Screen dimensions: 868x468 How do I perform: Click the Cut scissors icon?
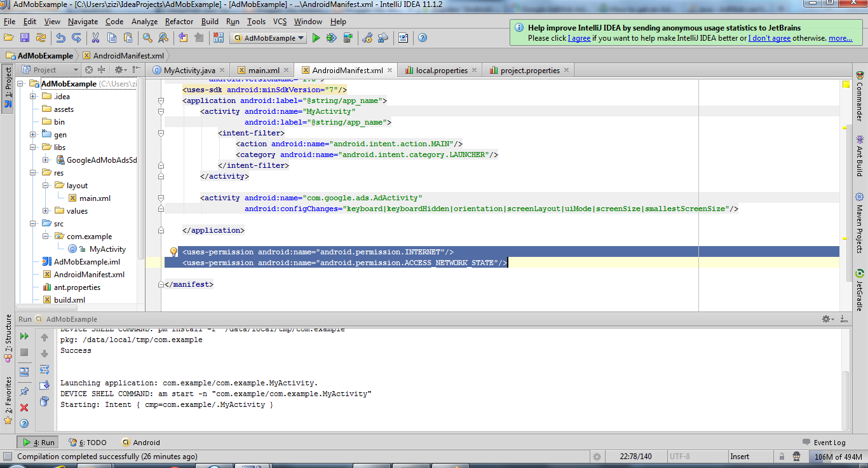coord(96,38)
